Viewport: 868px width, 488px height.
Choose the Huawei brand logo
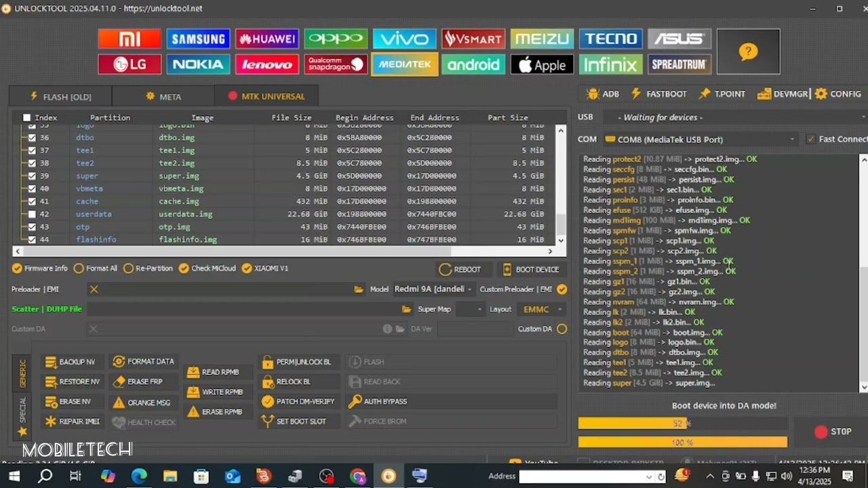[x=267, y=39]
